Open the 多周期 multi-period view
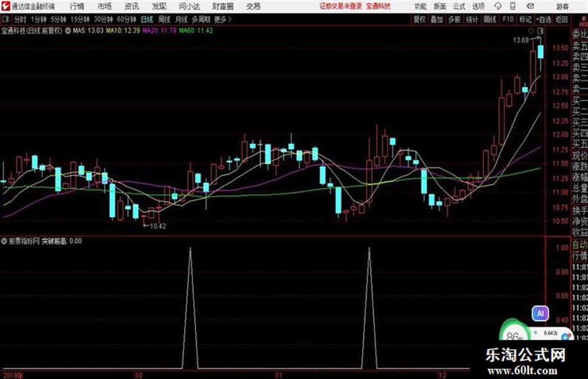Screen dimensions: 588x379 pos(201,19)
